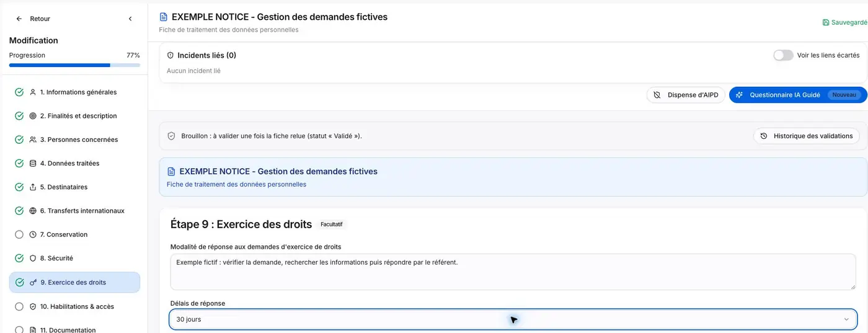The width and height of the screenshot is (868, 333).
Task: Click the completed check circle of step 2
Action: (x=19, y=116)
